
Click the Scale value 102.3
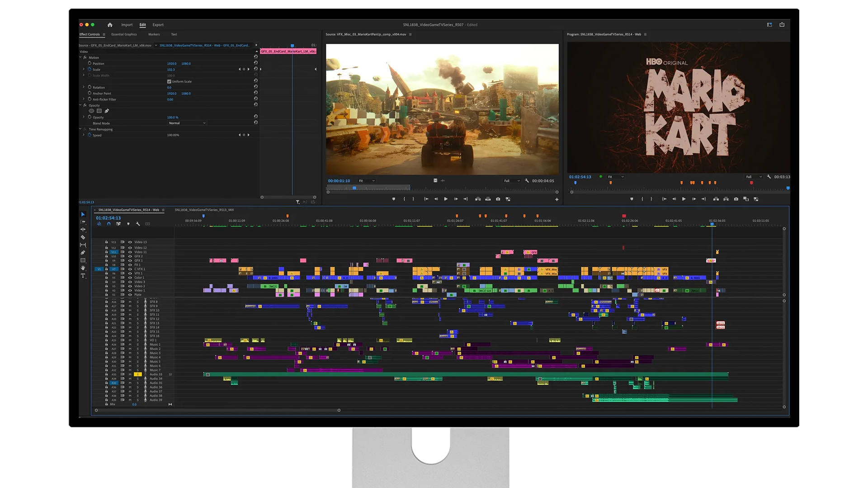(x=171, y=70)
